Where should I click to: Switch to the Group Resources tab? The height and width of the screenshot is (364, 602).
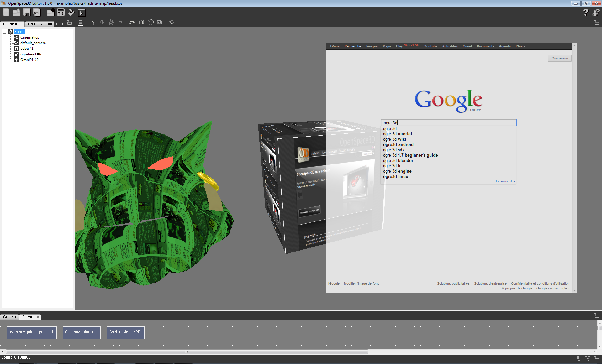[x=40, y=24]
